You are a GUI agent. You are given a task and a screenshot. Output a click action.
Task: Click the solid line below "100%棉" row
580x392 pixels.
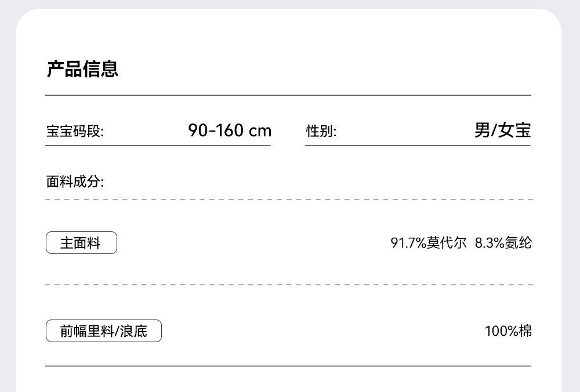click(288, 366)
